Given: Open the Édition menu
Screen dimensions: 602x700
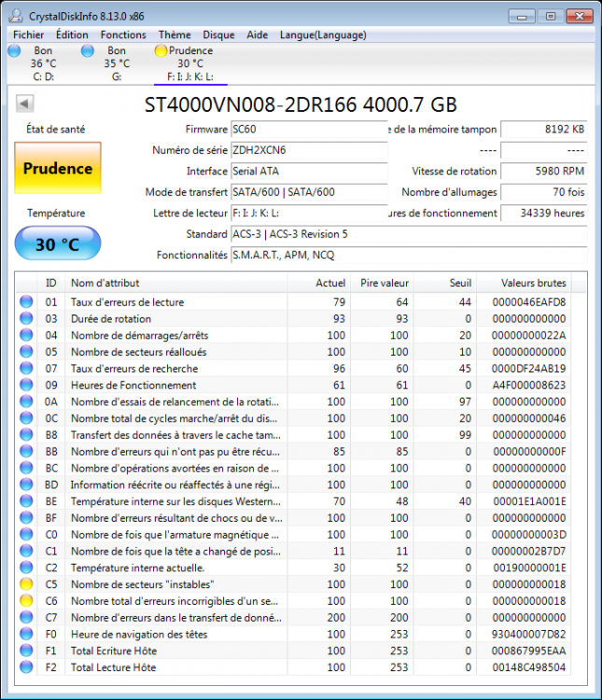Looking at the screenshot, I should 72,35.
